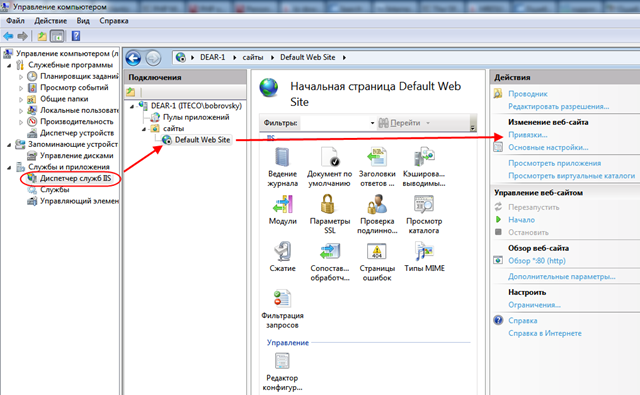Click the Перезапустить action
Image resolution: width=640 pixels, height=395 pixels.
(533, 207)
